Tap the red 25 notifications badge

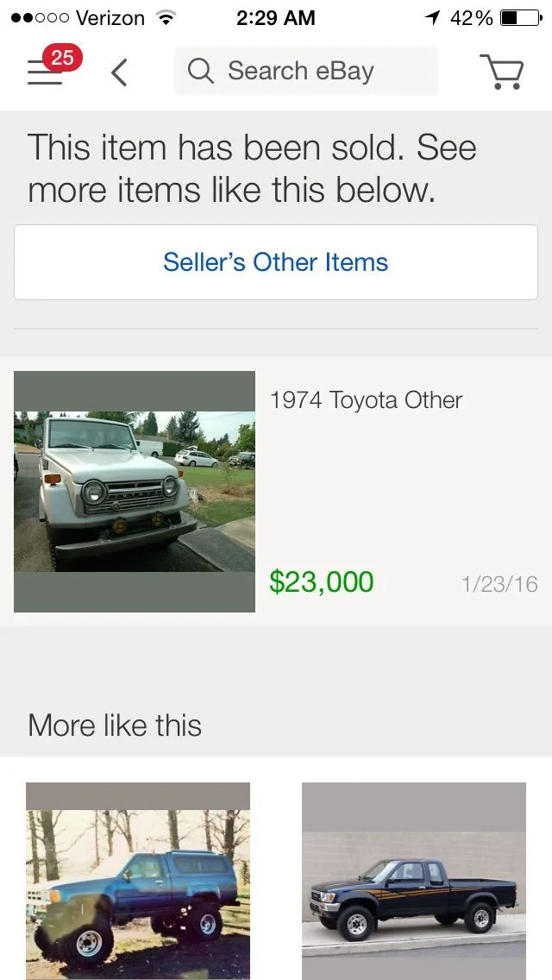[x=62, y=59]
